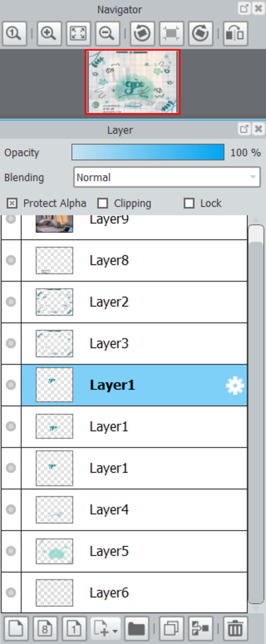Delete layer with trash icon
Viewport: 266px width, 644px height.
click(x=236, y=628)
